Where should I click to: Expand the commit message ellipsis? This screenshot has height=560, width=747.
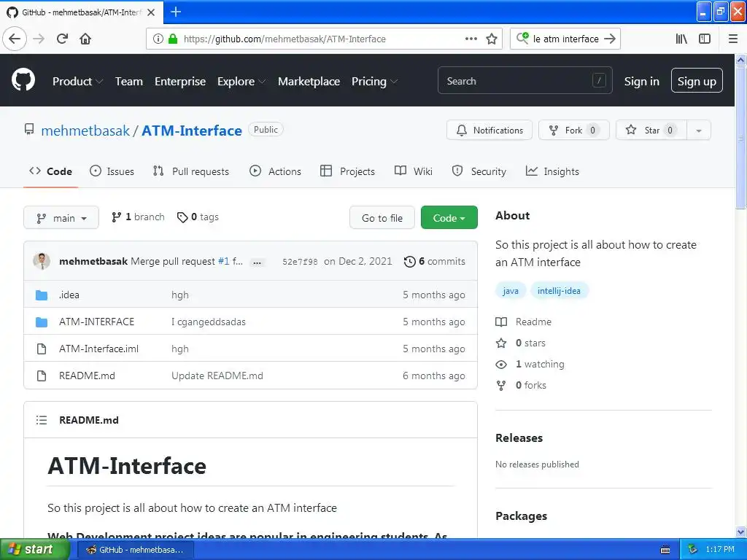pyautogui.click(x=258, y=262)
